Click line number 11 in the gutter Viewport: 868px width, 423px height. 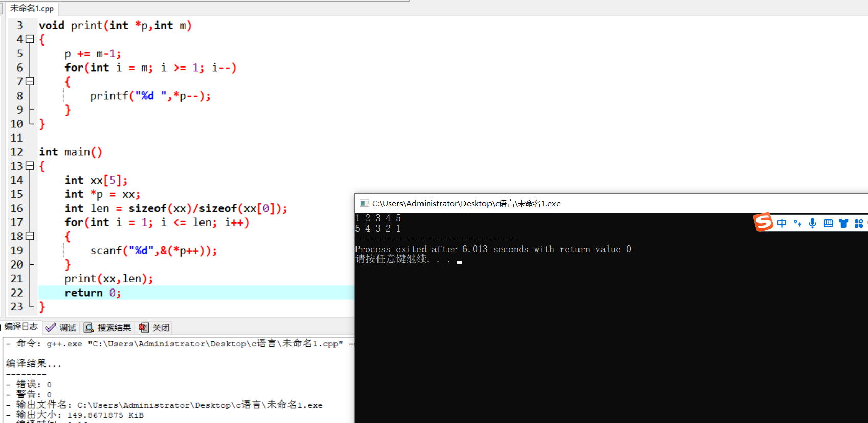pos(16,138)
